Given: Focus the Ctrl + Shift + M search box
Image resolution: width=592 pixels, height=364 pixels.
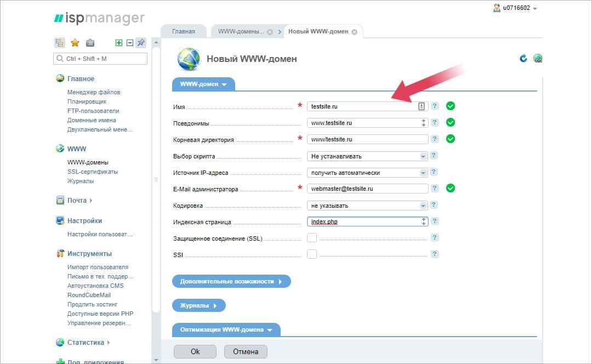Looking at the screenshot, I should (100, 59).
